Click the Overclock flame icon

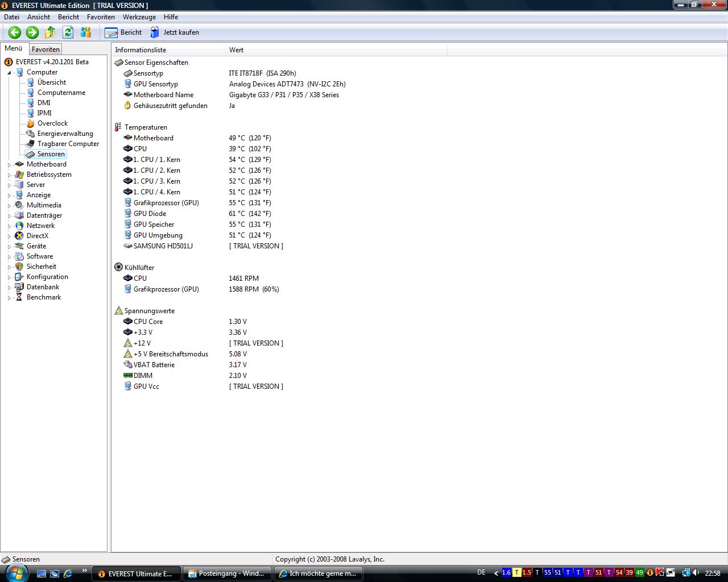pyautogui.click(x=31, y=123)
